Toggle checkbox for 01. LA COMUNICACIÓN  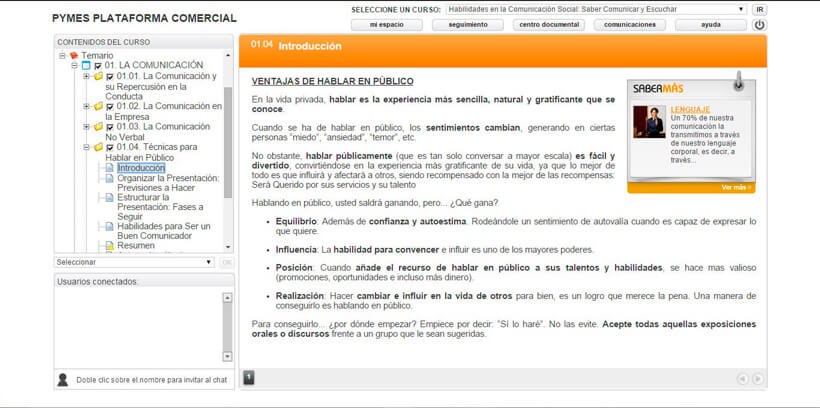point(98,66)
